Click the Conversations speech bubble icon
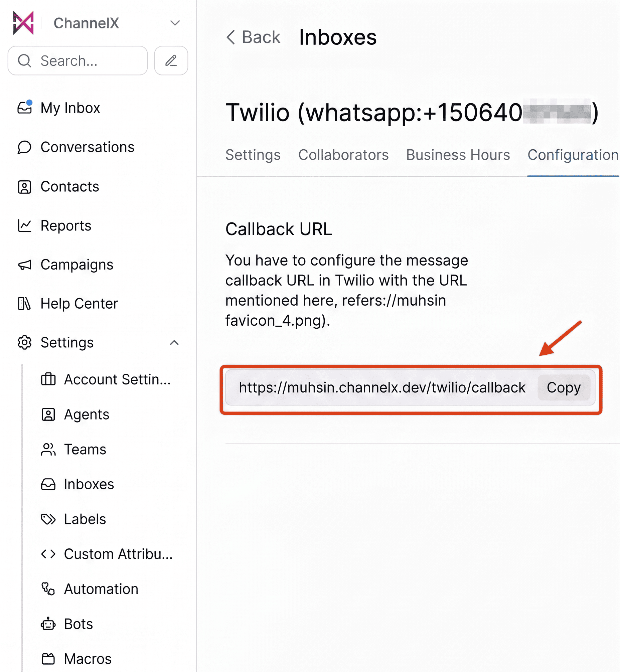 24,147
